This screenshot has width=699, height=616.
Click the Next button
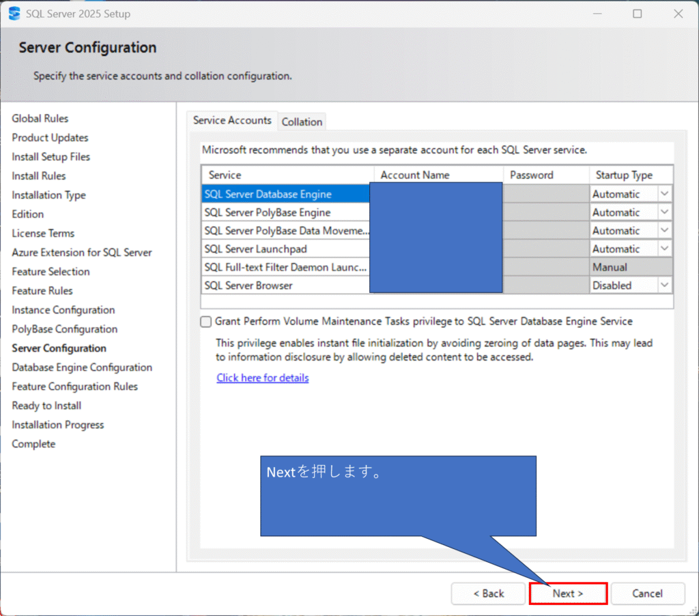click(568, 593)
